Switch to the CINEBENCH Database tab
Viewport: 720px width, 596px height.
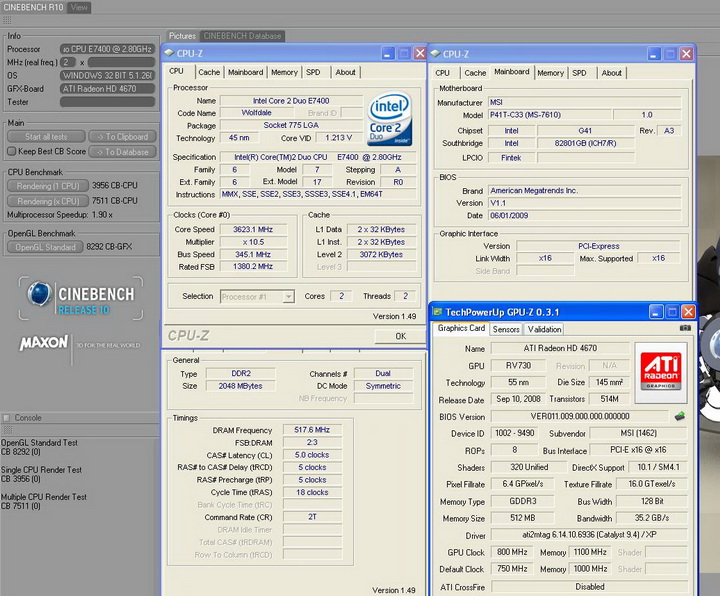click(242, 36)
